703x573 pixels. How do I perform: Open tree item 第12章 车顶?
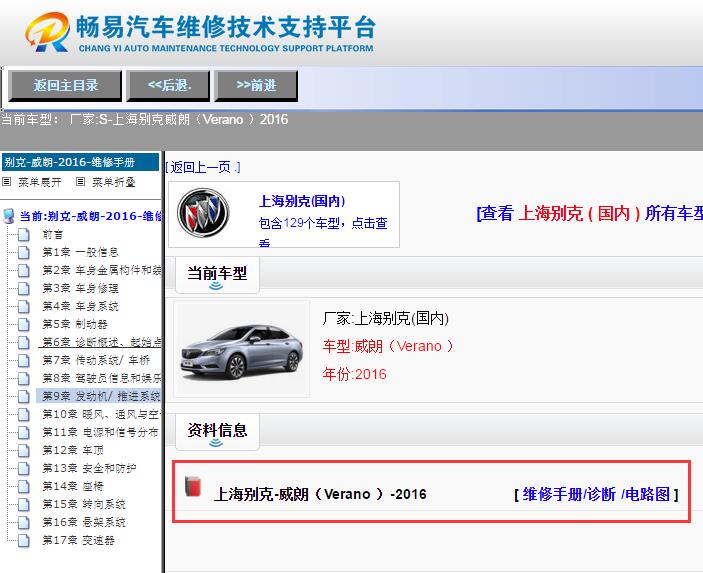click(73, 450)
